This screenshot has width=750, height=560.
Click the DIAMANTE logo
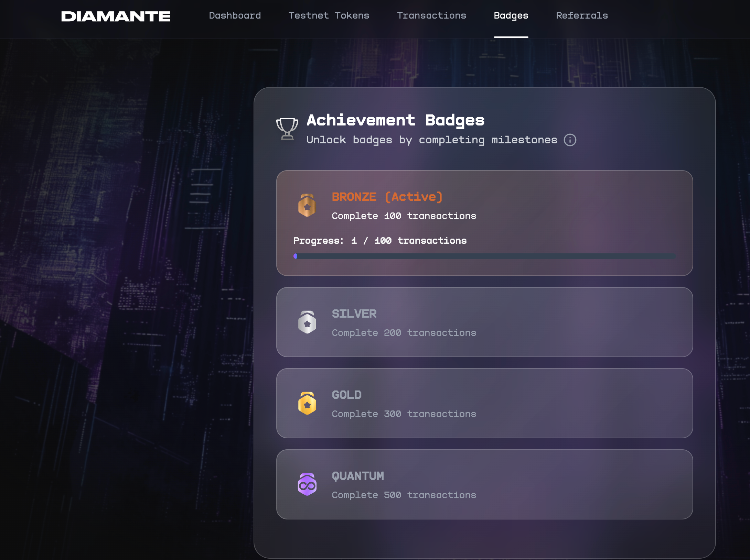coord(116,17)
